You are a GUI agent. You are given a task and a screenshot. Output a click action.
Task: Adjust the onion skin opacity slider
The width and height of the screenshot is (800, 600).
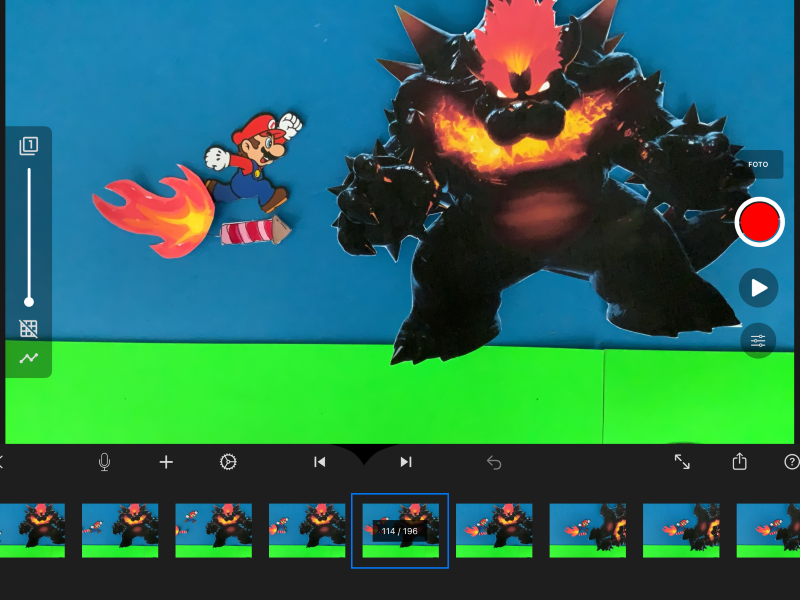pyautogui.click(x=29, y=300)
